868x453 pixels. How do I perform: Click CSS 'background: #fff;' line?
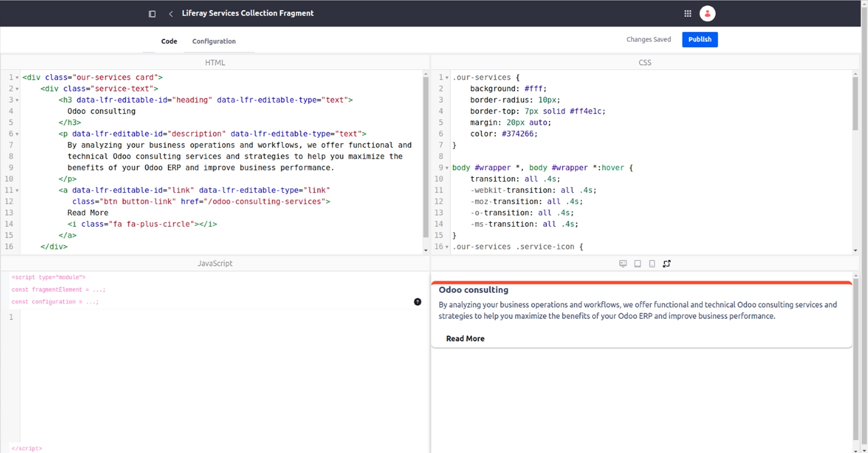click(509, 89)
